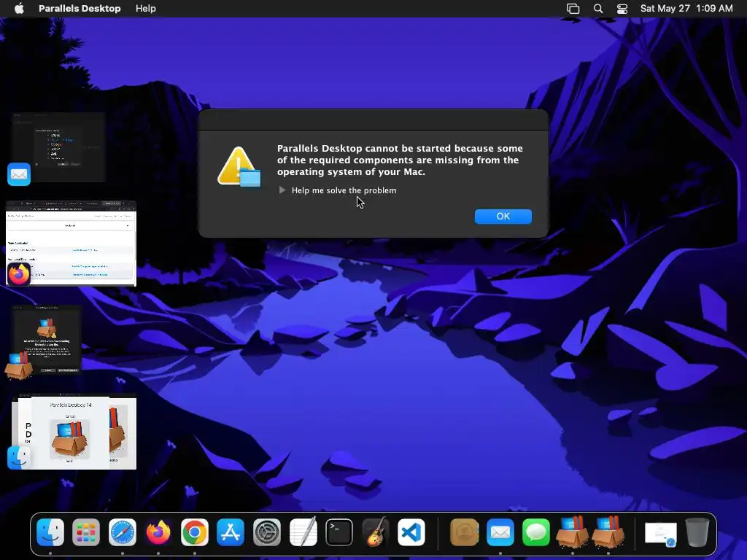Open Spotlight search in menu bar
The image size is (747, 560).
coord(598,9)
